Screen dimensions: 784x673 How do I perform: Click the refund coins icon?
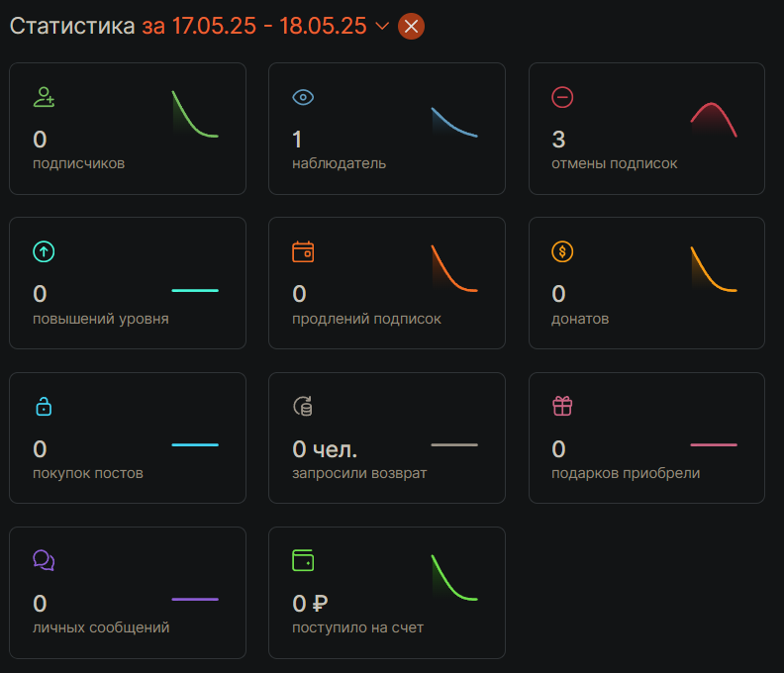(303, 406)
